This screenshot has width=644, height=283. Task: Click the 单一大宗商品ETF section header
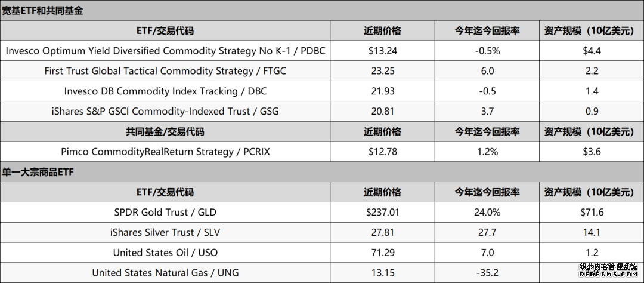pos(38,173)
